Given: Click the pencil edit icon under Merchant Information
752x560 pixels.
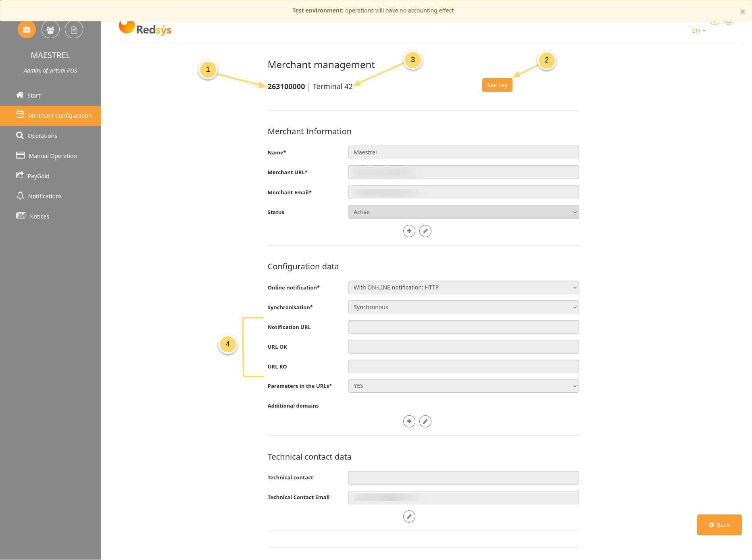Looking at the screenshot, I should pos(425,231).
